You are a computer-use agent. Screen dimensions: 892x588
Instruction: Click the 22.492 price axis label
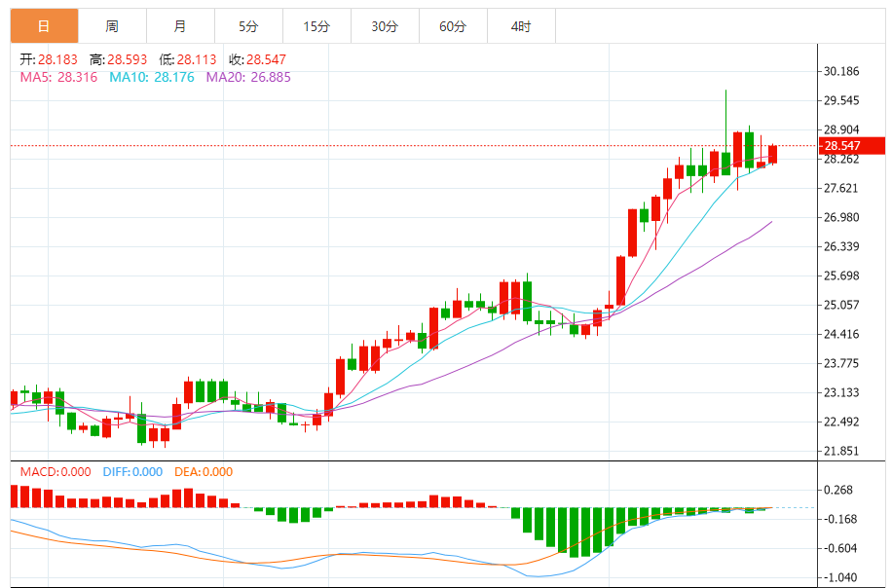(x=841, y=422)
